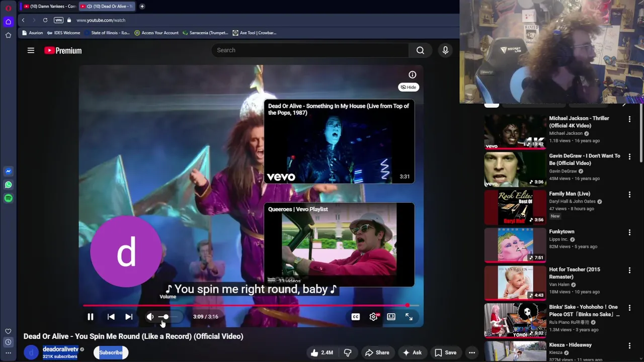Open the info cards icon on video
Image resolution: width=644 pixels, height=362 pixels.
pyautogui.click(x=413, y=75)
